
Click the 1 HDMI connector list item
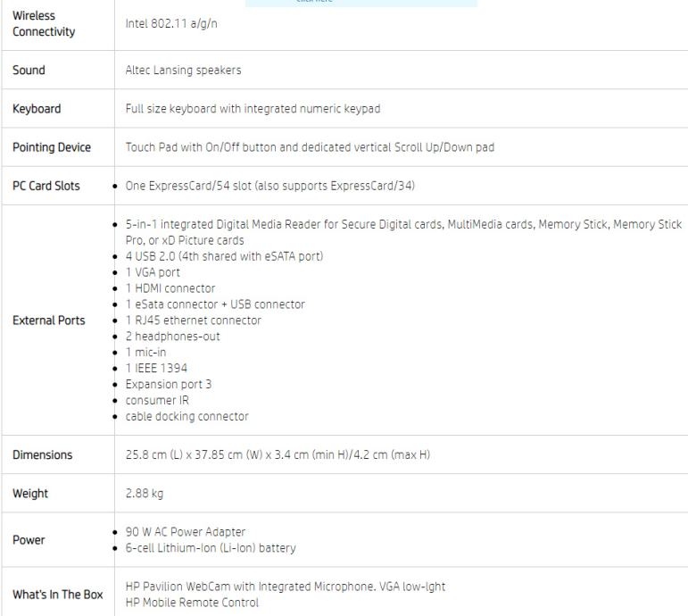pos(170,288)
